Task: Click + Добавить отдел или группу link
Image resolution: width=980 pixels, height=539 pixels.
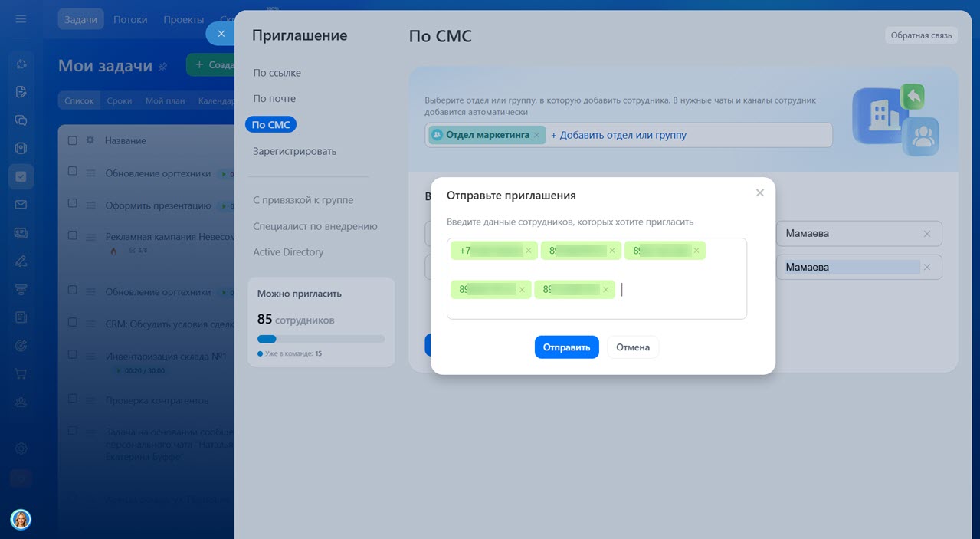Action: click(618, 135)
